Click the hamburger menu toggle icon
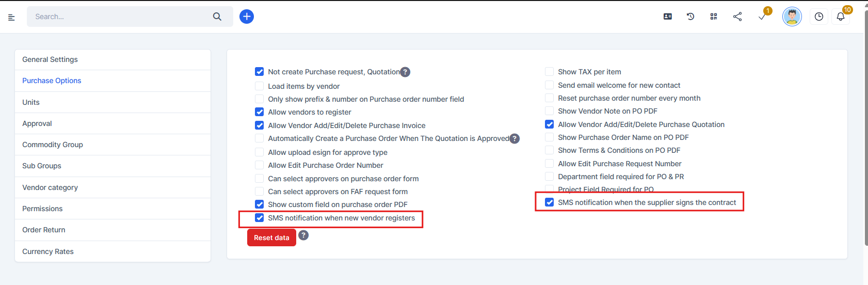Screen dimensions: 868x285 coord(11,17)
